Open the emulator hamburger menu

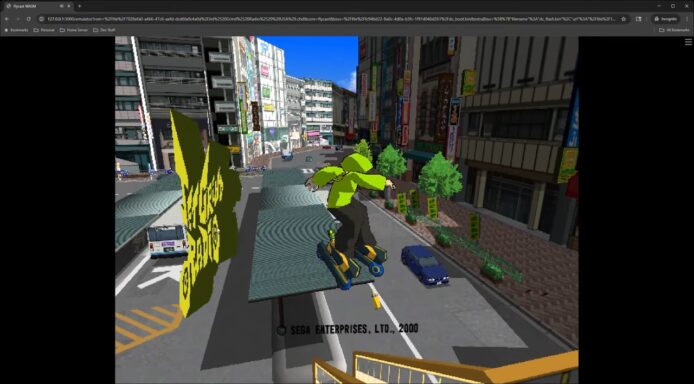[x=688, y=42]
